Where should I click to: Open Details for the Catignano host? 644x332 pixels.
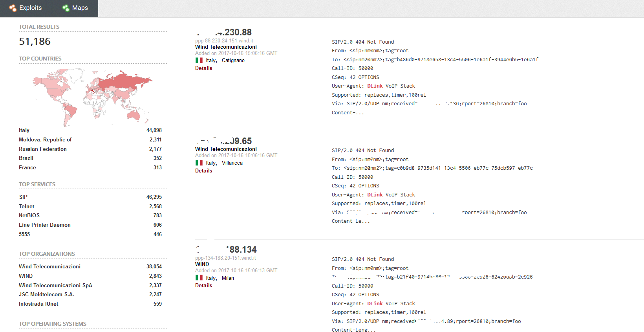tap(203, 68)
